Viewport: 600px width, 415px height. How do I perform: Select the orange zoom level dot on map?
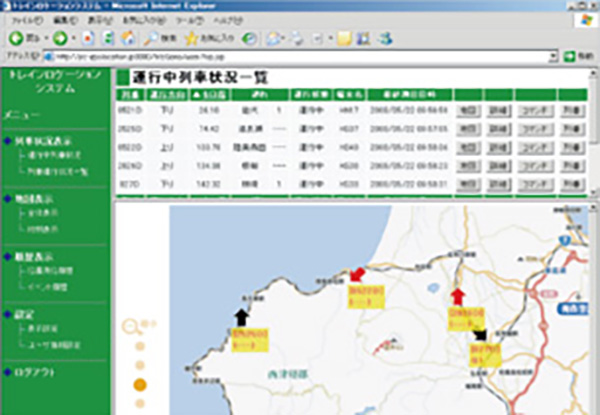click(140, 384)
